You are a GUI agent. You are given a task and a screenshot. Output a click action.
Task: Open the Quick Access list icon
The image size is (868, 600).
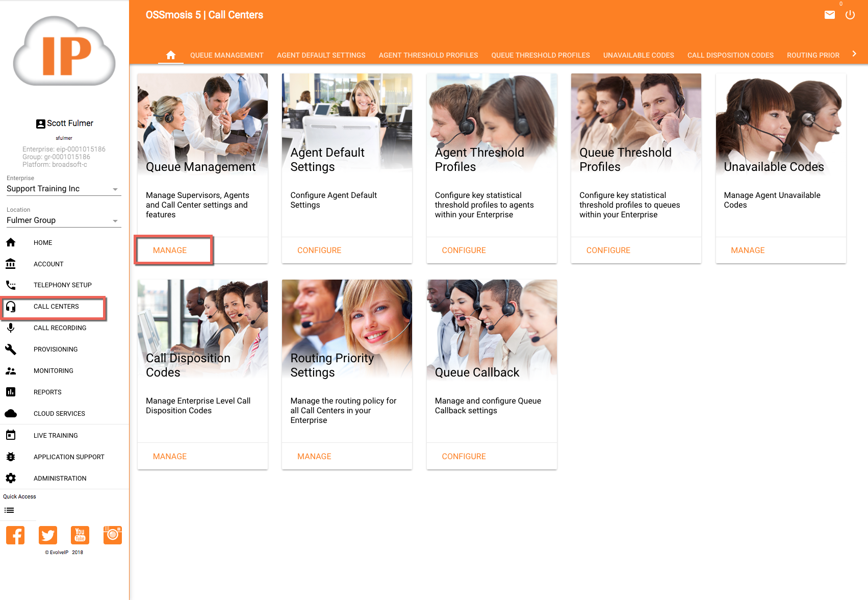click(9, 510)
